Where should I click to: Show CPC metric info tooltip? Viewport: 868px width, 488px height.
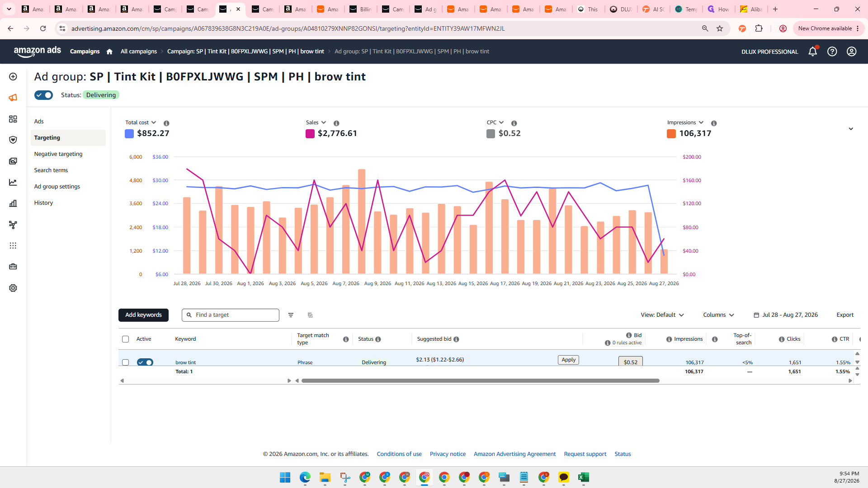514,123
